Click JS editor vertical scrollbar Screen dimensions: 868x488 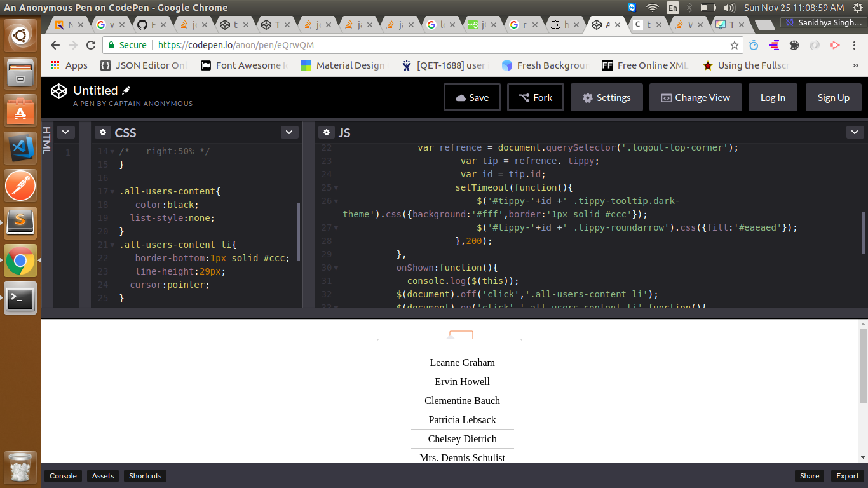coord(863,233)
